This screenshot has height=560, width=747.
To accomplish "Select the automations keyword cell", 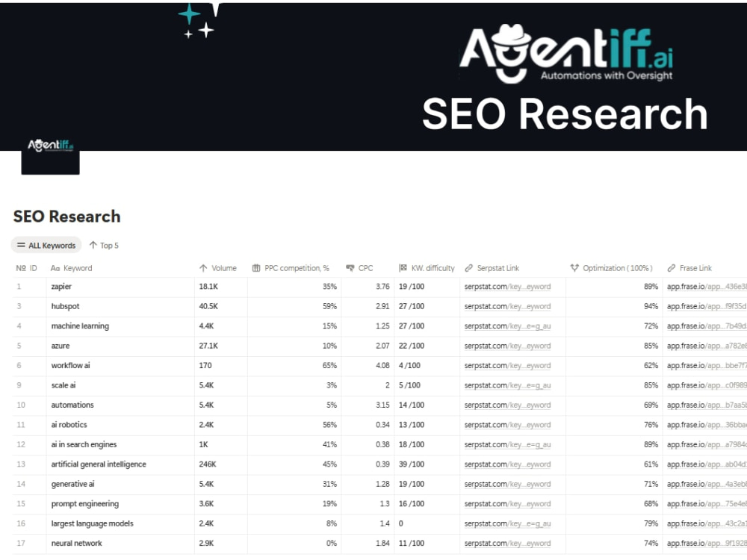I will coord(120,405).
